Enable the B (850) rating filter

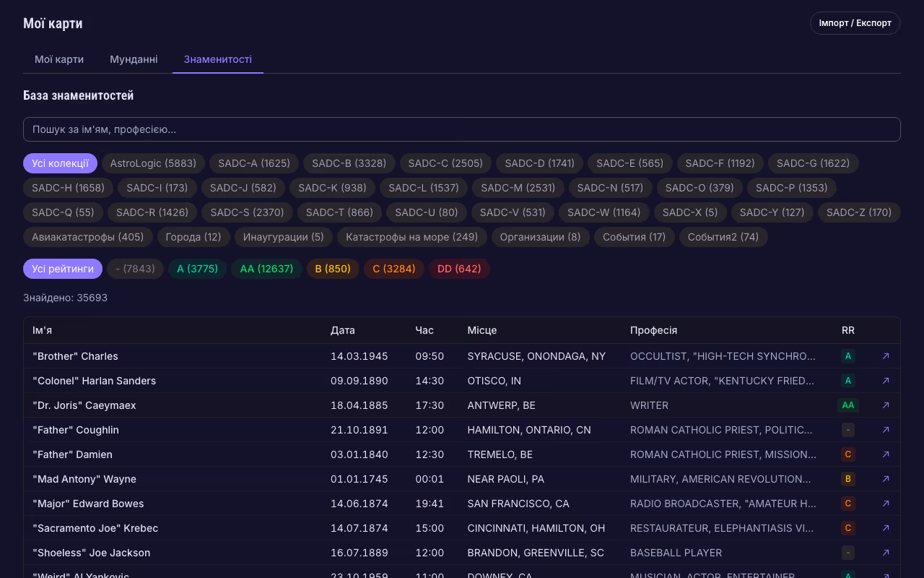tap(333, 269)
